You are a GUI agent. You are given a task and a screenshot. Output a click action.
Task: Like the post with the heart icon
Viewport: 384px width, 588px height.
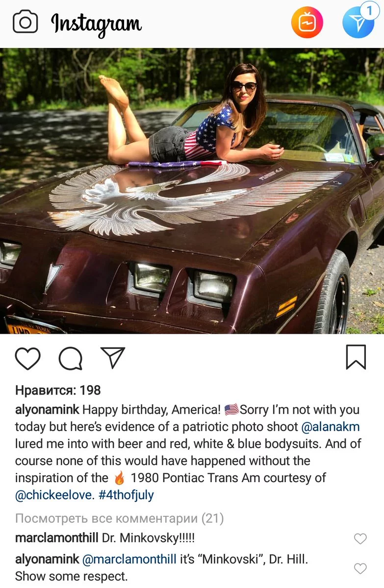pyautogui.click(x=27, y=358)
